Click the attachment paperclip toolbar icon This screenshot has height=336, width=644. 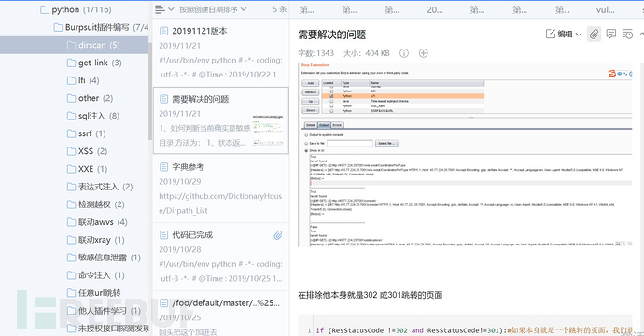tap(594, 35)
